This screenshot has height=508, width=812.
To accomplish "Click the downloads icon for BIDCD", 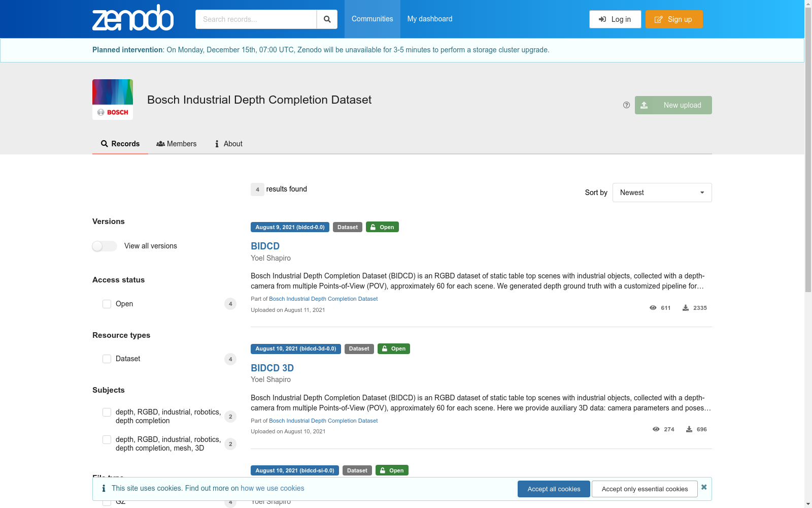I will [686, 308].
